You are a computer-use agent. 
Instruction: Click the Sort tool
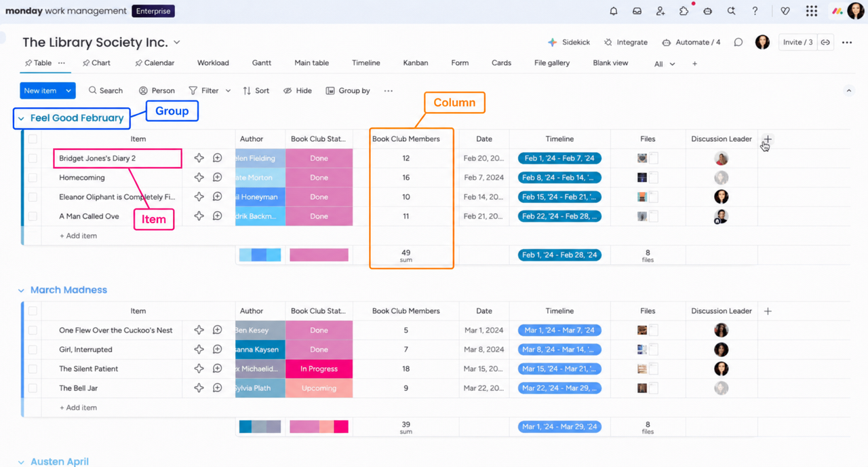(256, 90)
